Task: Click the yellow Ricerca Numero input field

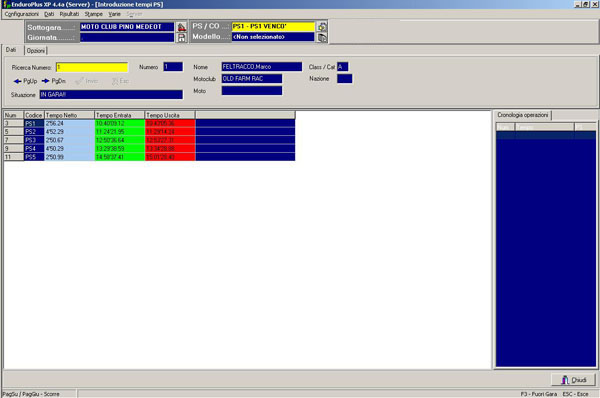Action: [x=92, y=67]
